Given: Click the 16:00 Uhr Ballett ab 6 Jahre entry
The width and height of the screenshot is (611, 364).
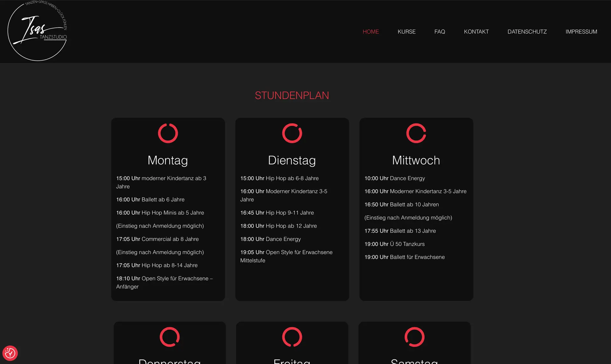Looking at the screenshot, I should 150,199.
